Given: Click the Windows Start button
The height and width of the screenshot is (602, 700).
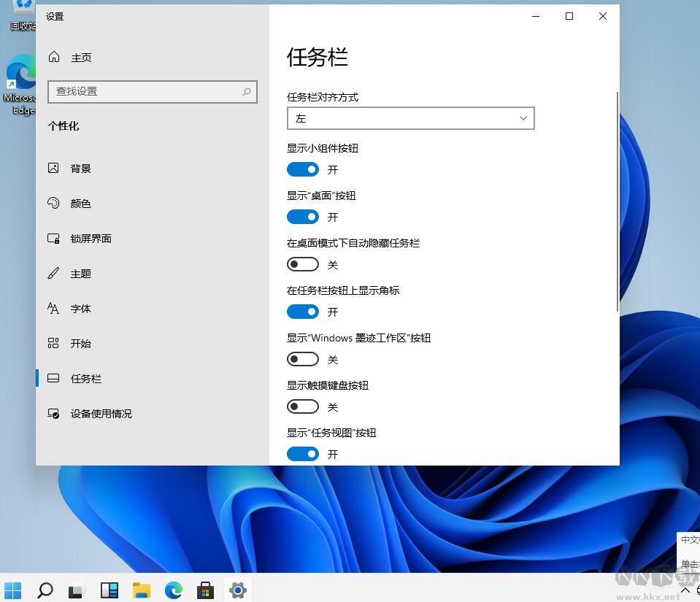Looking at the screenshot, I should coord(13,590).
